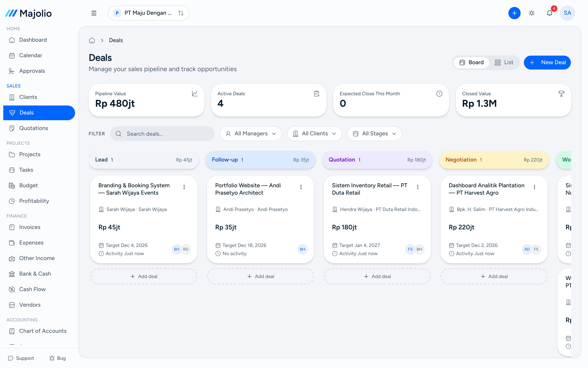Click the New Deal button
588x368 pixels.
(547, 62)
